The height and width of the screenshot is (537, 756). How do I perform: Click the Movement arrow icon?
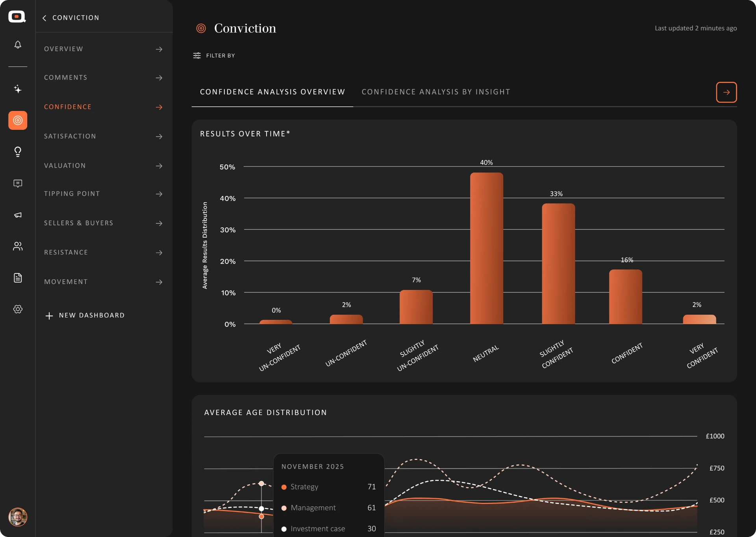(x=159, y=282)
